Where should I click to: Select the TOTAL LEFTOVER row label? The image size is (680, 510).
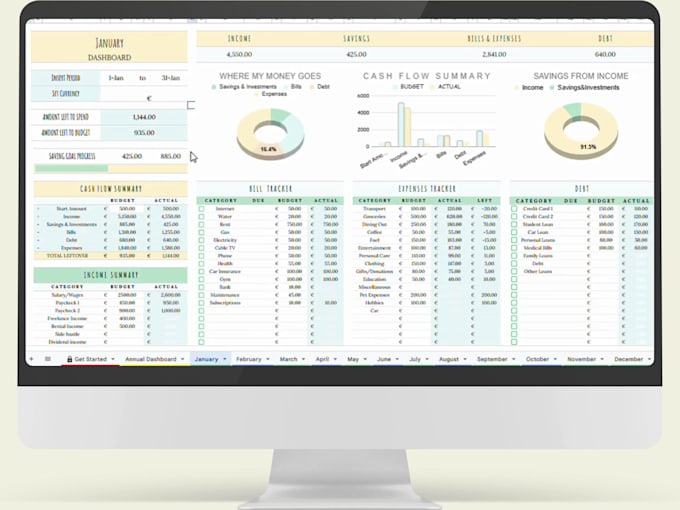pos(67,256)
